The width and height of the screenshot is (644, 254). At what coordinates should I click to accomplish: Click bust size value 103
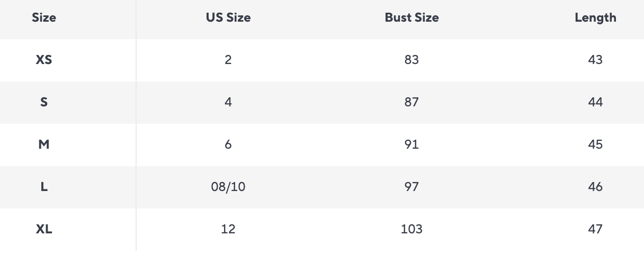(412, 229)
